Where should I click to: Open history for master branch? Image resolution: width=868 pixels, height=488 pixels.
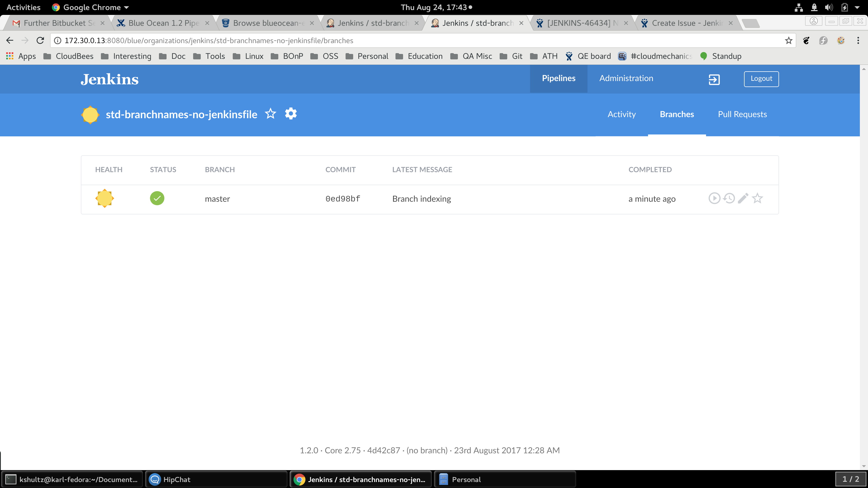coord(729,198)
